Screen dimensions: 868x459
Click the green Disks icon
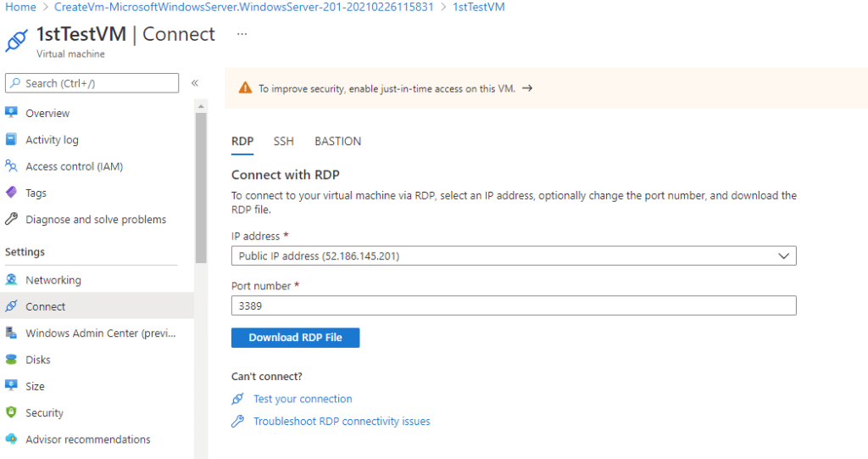tap(11, 359)
